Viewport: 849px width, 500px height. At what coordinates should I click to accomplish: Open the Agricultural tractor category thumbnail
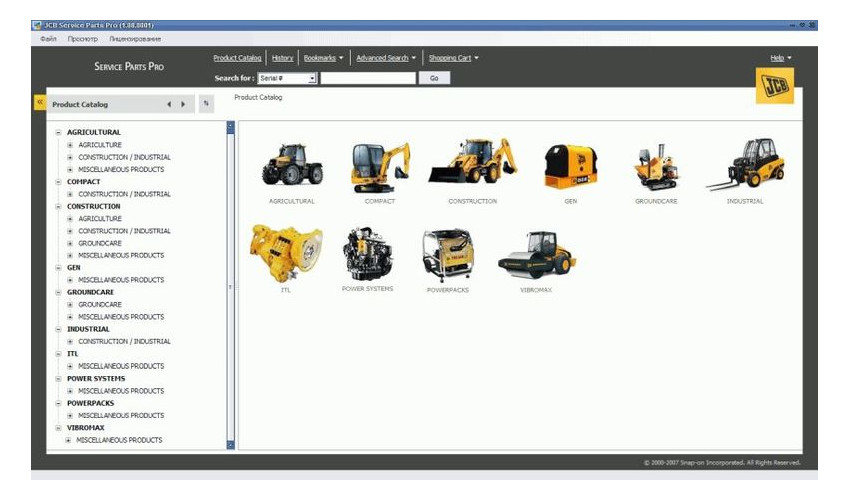[292, 165]
